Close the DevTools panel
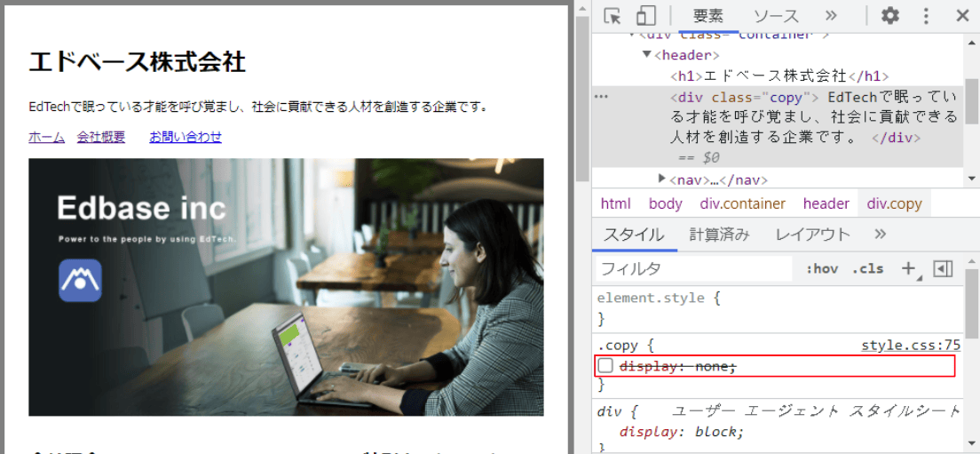Screen dimensions: 980x454 click(962, 16)
